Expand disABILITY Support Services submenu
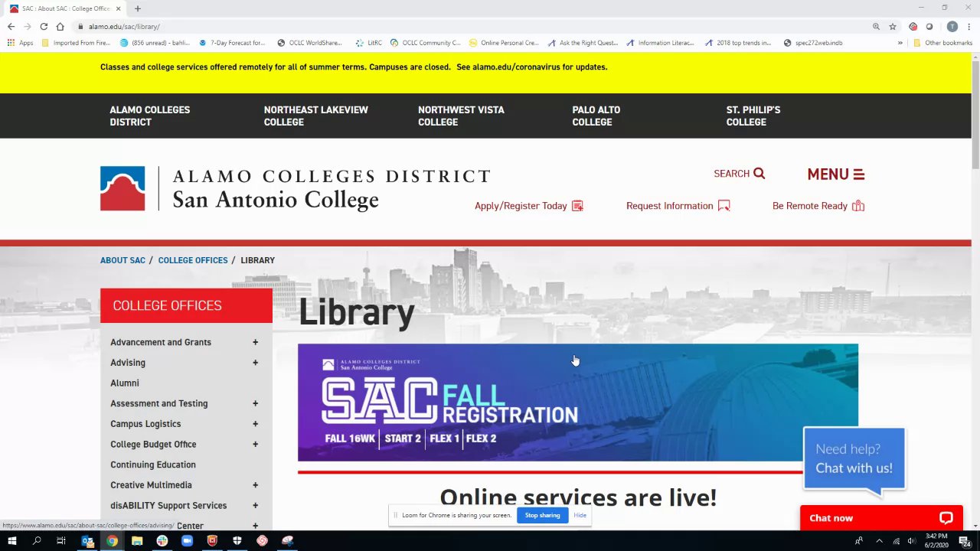Image resolution: width=980 pixels, height=551 pixels. pyautogui.click(x=255, y=506)
